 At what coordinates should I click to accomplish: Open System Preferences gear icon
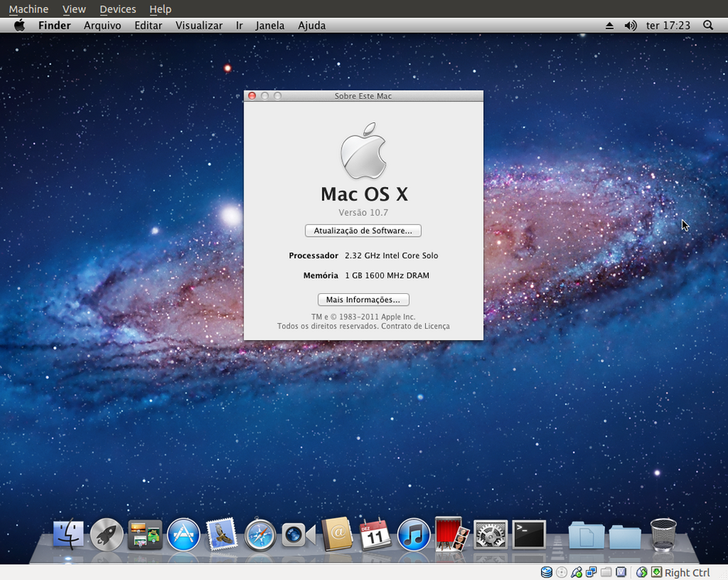[491, 534]
